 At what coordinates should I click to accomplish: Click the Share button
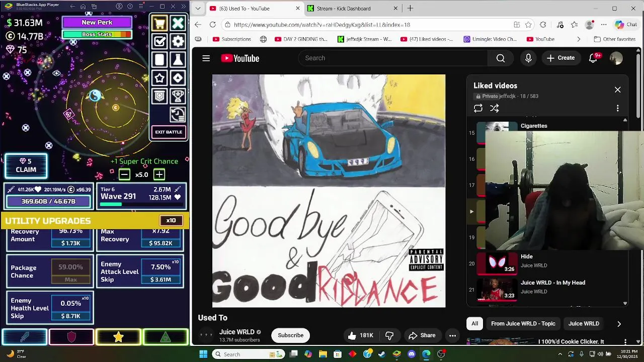coord(422,335)
